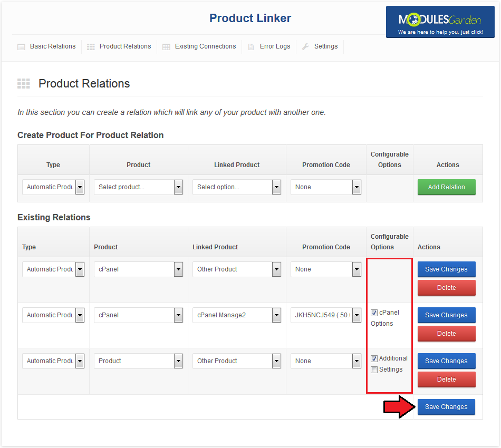Viewport: 501px width, 448px height.
Task: Click the Settings wrench icon
Action: (x=305, y=47)
